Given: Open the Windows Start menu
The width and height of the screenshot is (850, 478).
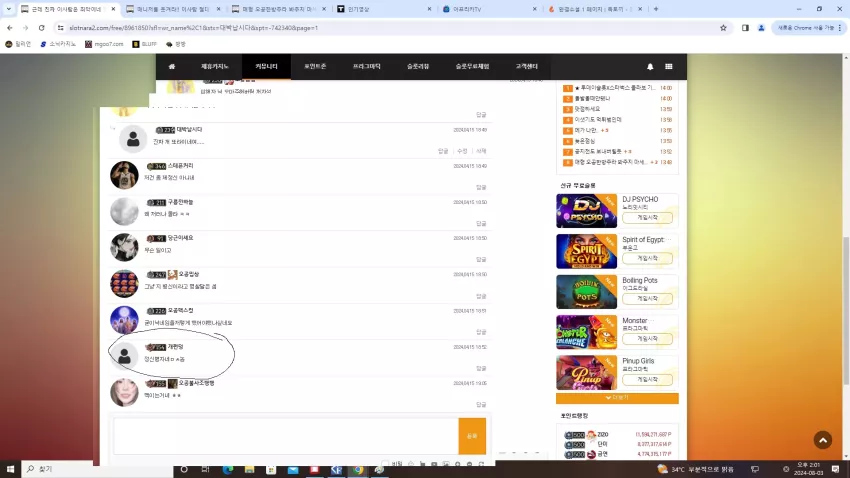Looking at the screenshot, I should (10, 469).
